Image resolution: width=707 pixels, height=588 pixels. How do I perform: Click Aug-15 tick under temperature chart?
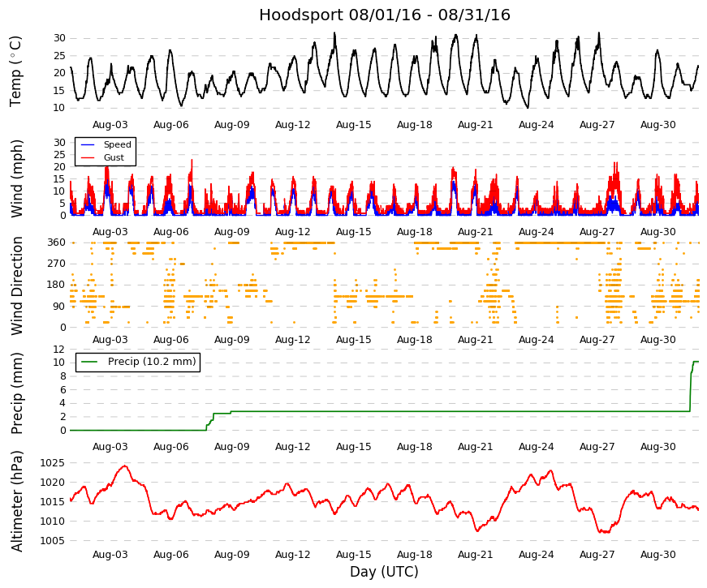[x=354, y=125]
